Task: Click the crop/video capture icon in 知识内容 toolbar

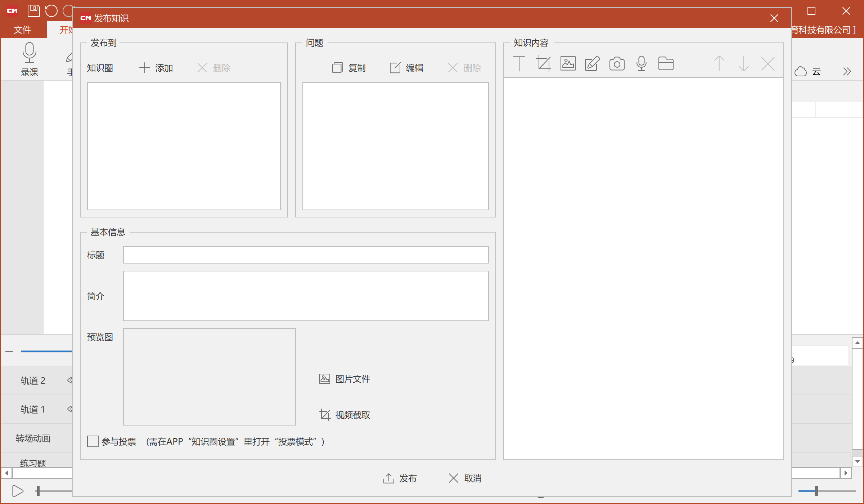Action: 543,64
